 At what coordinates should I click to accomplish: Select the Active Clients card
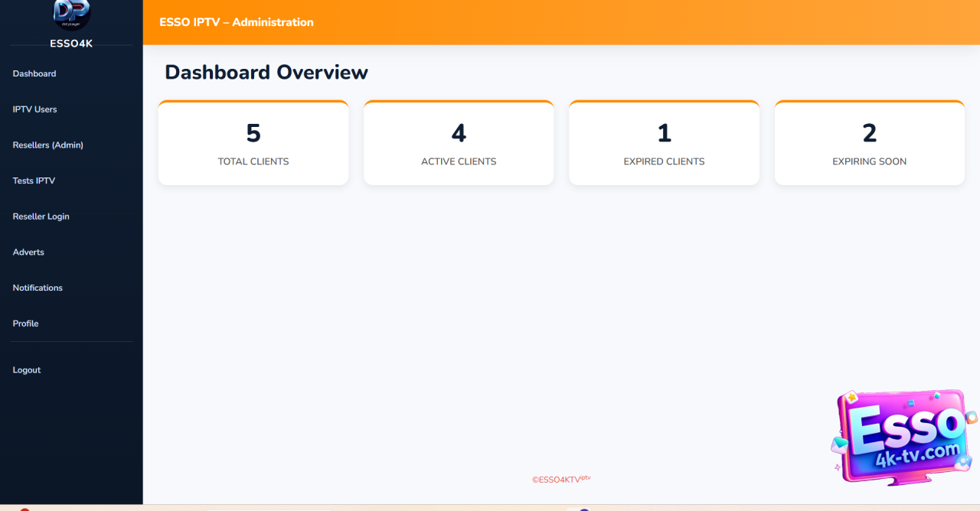tap(459, 144)
